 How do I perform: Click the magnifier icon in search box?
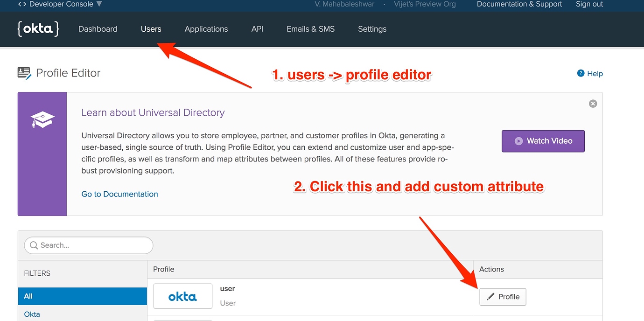point(34,245)
